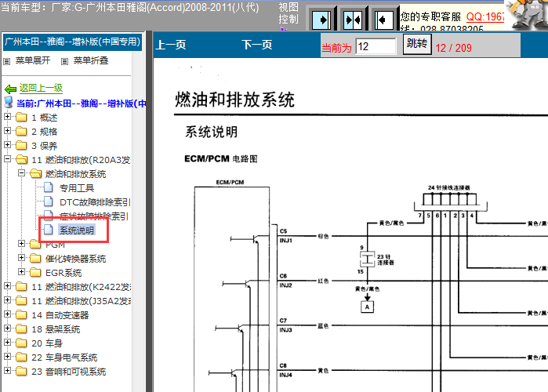Expand the 20 车身 node
548x392 pixels.
point(7,342)
